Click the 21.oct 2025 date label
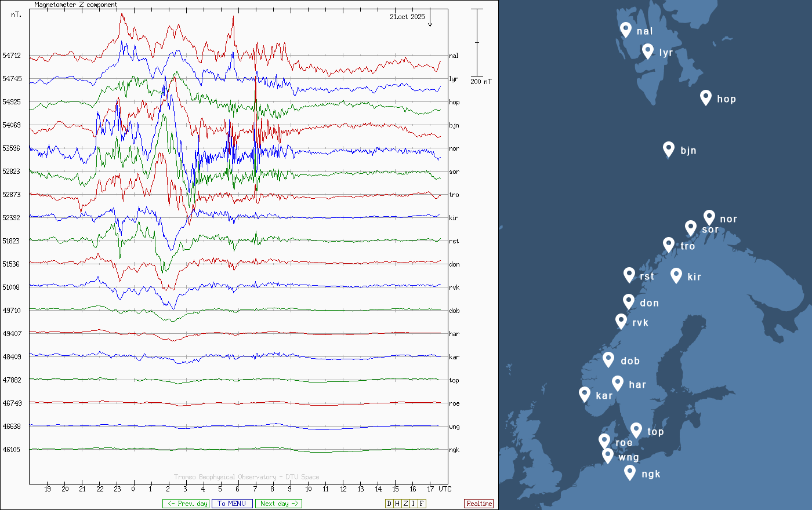Viewport: 812px width, 510px height. click(x=407, y=17)
